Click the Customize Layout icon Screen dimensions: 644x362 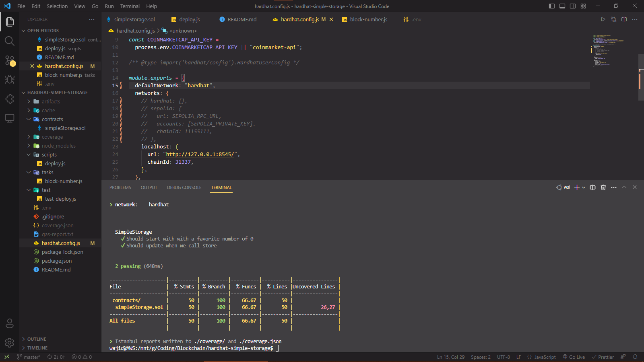click(x=583, y=6)
